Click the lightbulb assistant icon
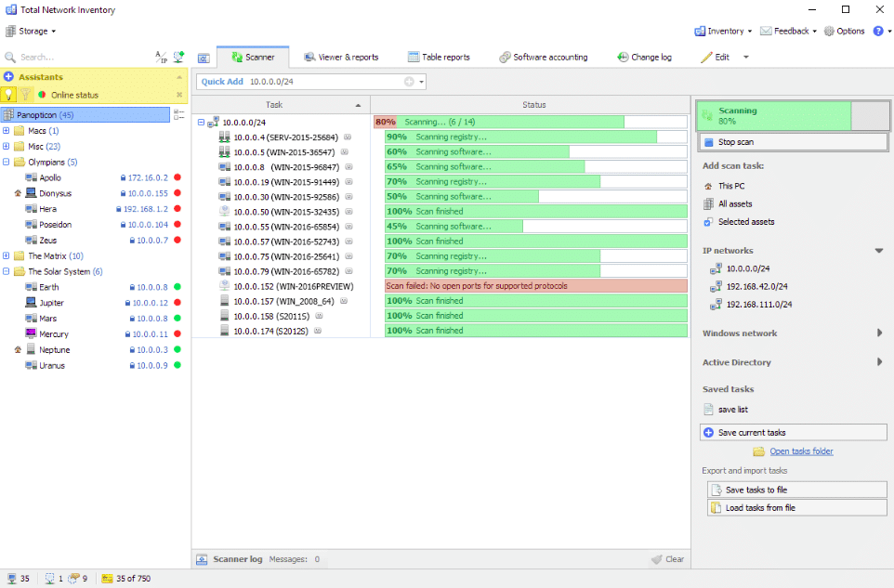This screenshot has width=894, height=588. tap(8, 95)
